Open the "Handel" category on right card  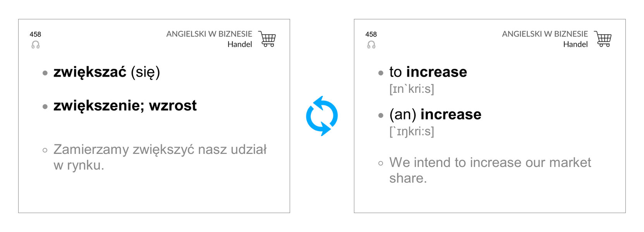(575, 44)
